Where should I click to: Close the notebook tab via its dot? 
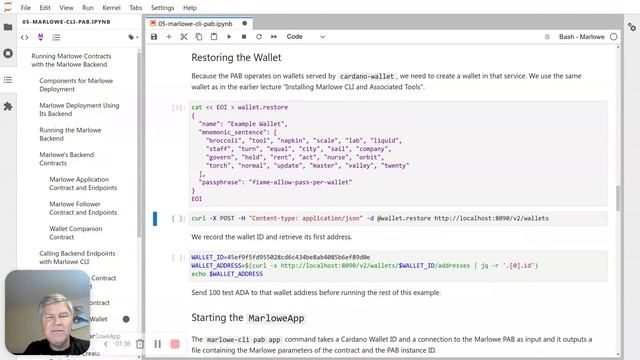(x=244, y=23)
